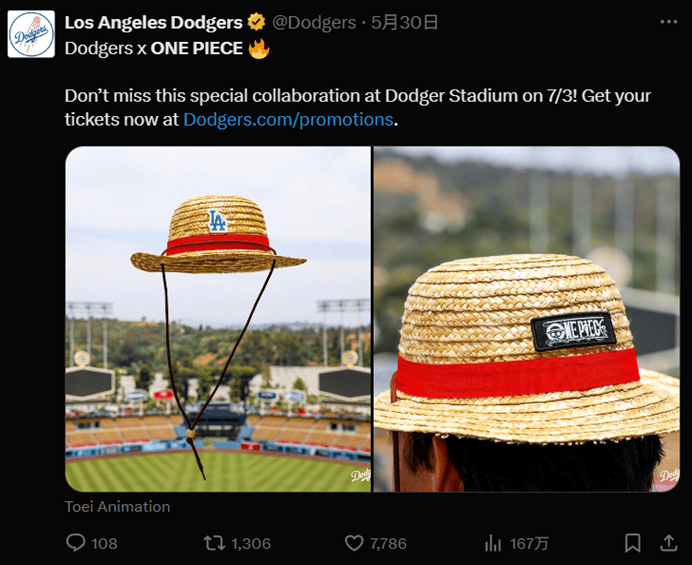Viewport: 692px width, 565px height.
Task: Share the post via the share icon
Action: (x=669, y=543)
